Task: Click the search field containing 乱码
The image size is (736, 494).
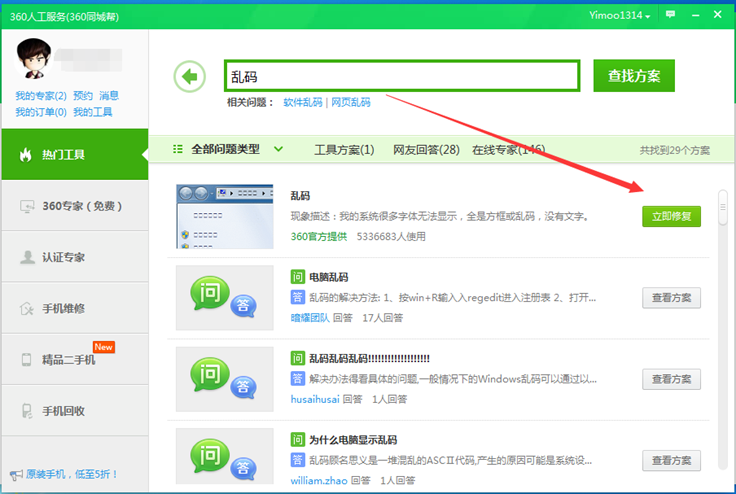Action: (401, 76)
